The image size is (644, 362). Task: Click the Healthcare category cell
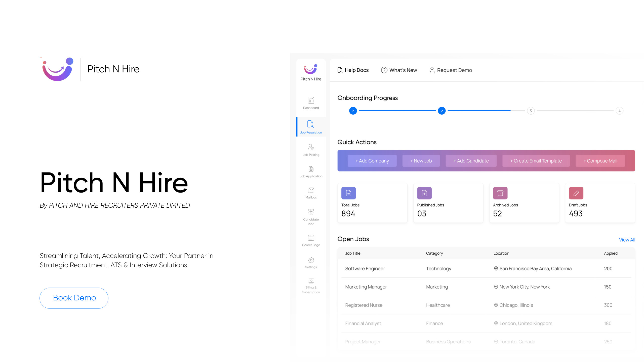438,305
